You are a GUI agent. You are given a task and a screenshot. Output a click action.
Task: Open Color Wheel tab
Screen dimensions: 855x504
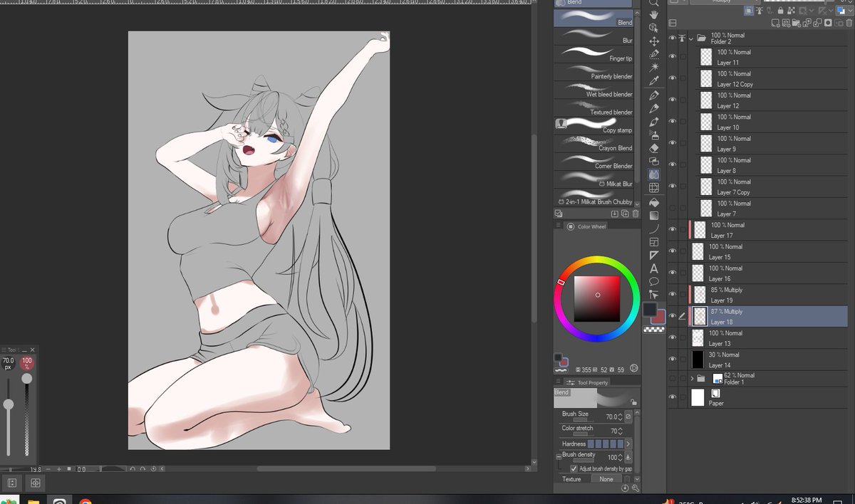click(x=586, y=226)
